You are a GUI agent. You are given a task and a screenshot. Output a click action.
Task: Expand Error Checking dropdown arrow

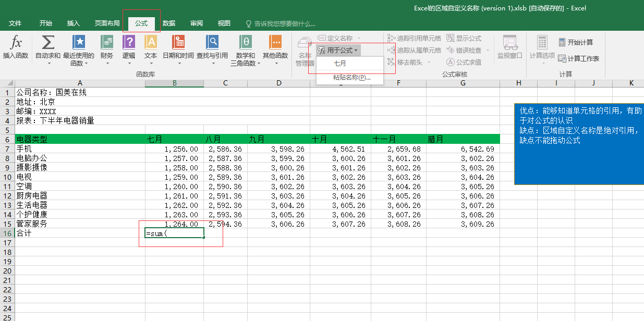coord(488,51)
